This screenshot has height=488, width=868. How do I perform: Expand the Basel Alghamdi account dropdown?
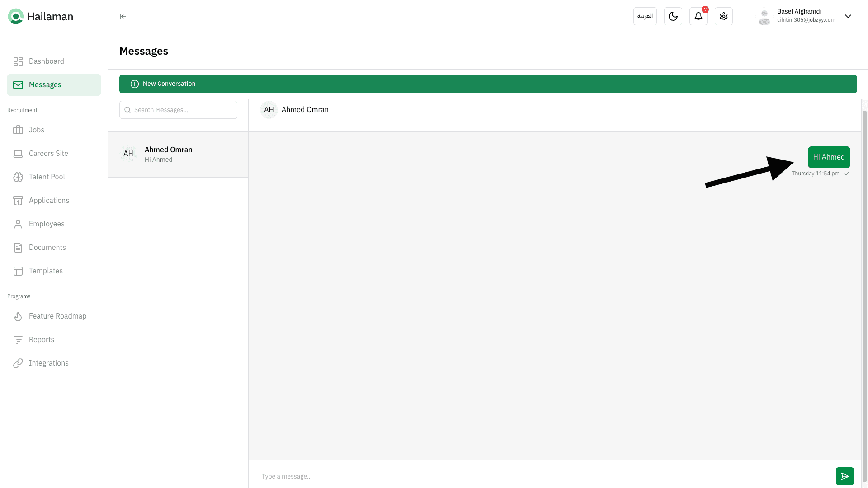[x=848, y=16]
